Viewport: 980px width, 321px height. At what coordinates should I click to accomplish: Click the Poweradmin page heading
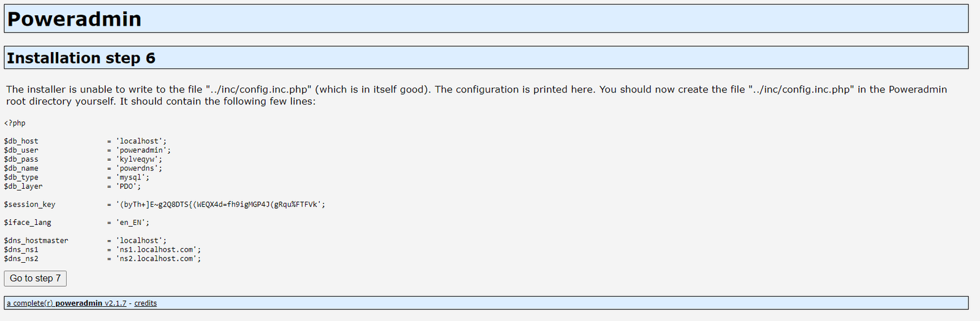[x=74, y=19]
